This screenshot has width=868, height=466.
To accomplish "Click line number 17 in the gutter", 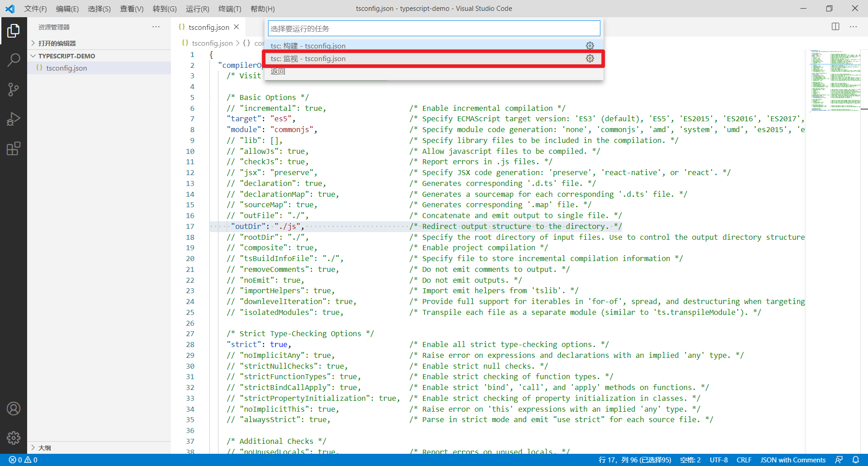I will pos(190,226).
